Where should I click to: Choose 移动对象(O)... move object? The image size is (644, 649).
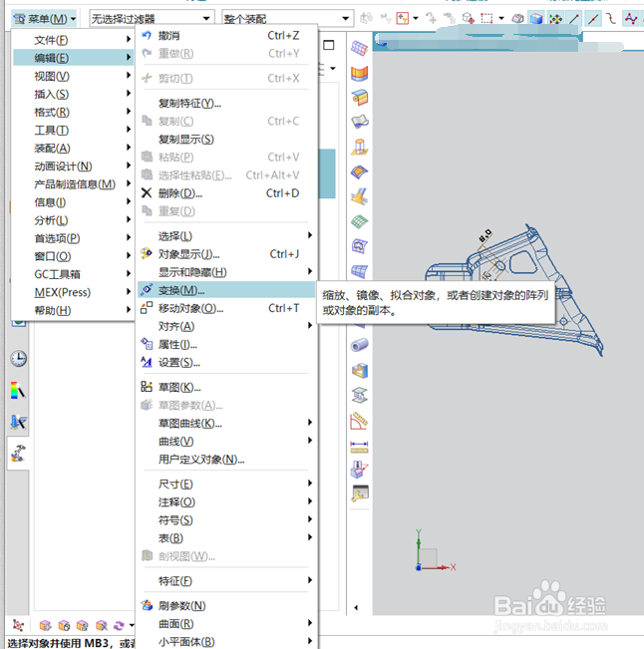[226, 308]
